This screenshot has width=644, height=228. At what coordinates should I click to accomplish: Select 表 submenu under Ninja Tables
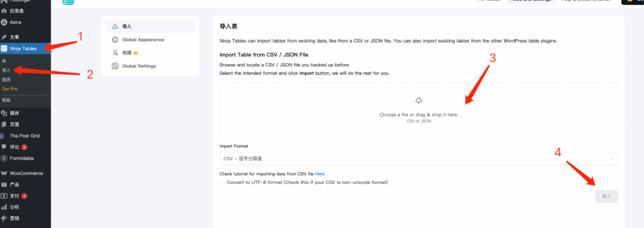(4, 61)
